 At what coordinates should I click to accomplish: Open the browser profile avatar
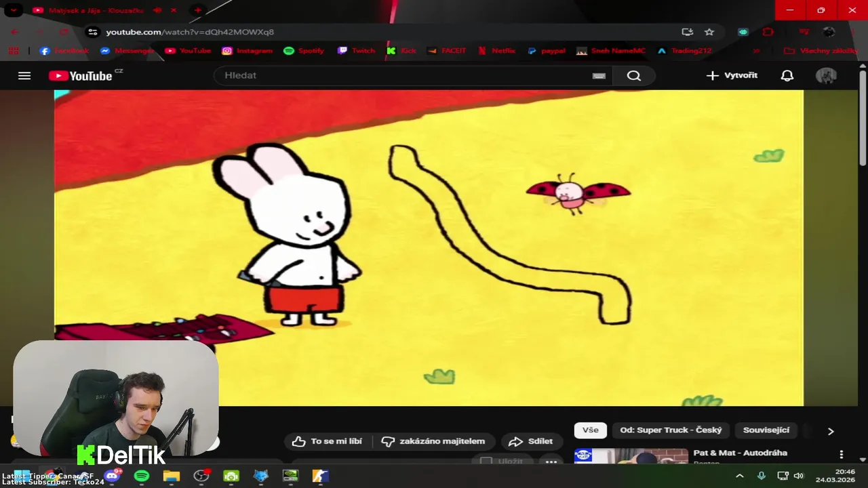point(828,32)
